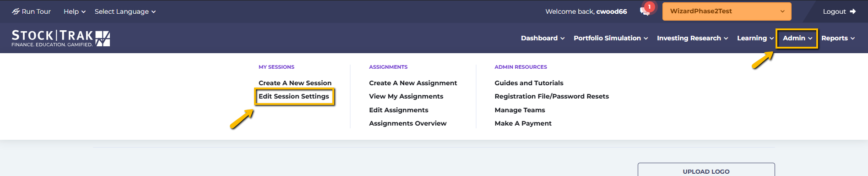This screenshot has height=176, width=868.
Task: Open Registration File/Password Resets
Action: tap(552, 96)
